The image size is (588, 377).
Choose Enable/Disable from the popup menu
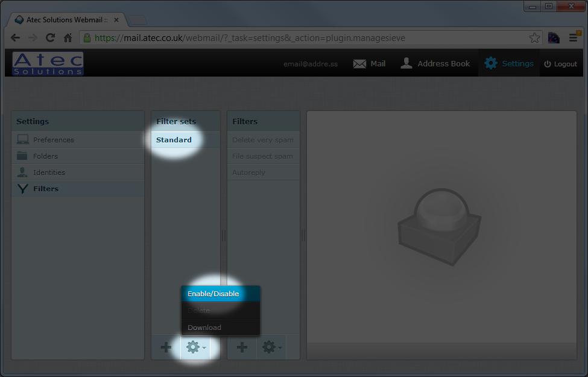click(213, 294)
